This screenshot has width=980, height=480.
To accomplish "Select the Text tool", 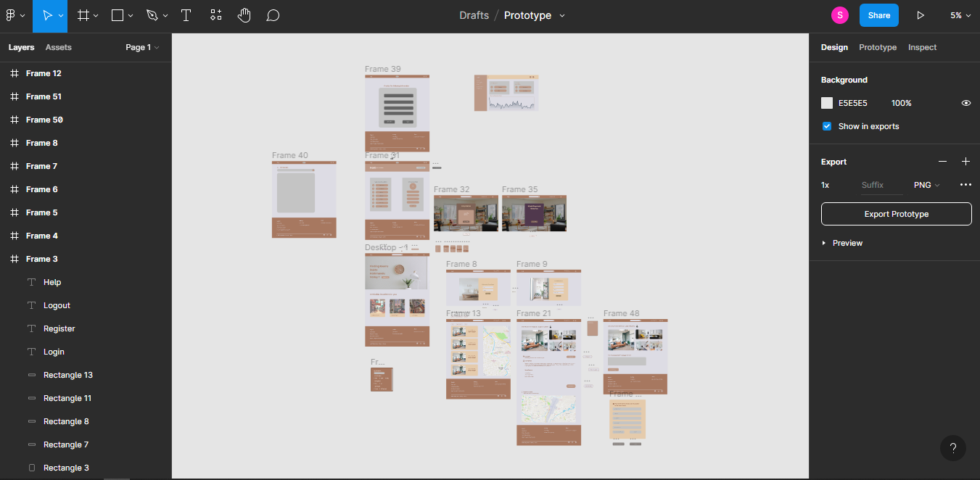I will pos(186,15).
